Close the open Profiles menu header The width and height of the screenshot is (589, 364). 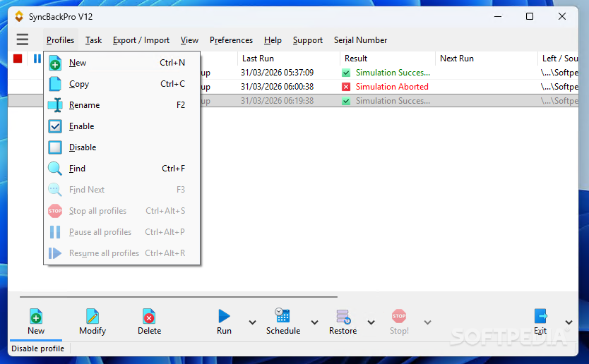pyautogui.click(x=61, y=40)
